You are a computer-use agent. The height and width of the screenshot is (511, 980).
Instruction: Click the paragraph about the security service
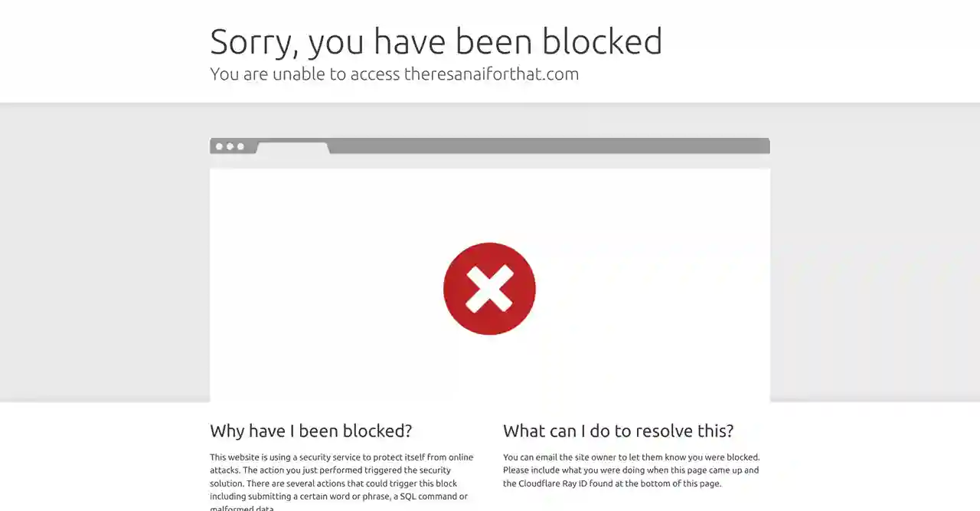(x=342, y=483)
